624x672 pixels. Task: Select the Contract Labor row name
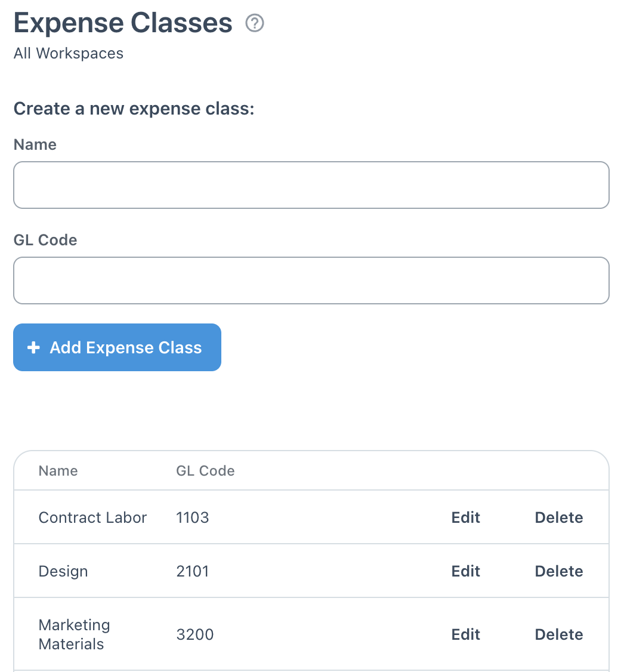pyautogui.click(x=92, y=517)
